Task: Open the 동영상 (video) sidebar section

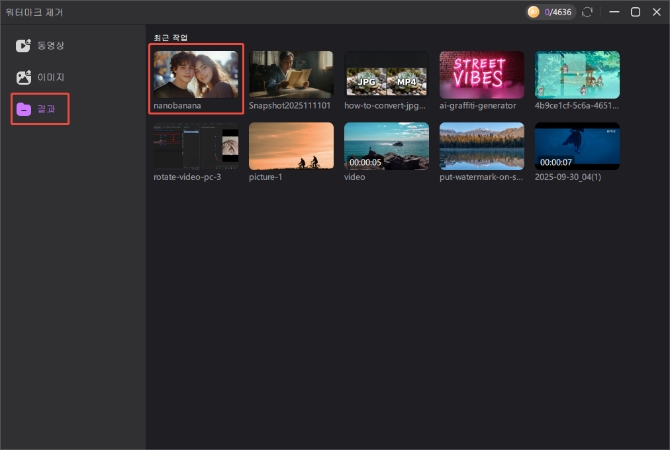Action: [x=40, y=46]
